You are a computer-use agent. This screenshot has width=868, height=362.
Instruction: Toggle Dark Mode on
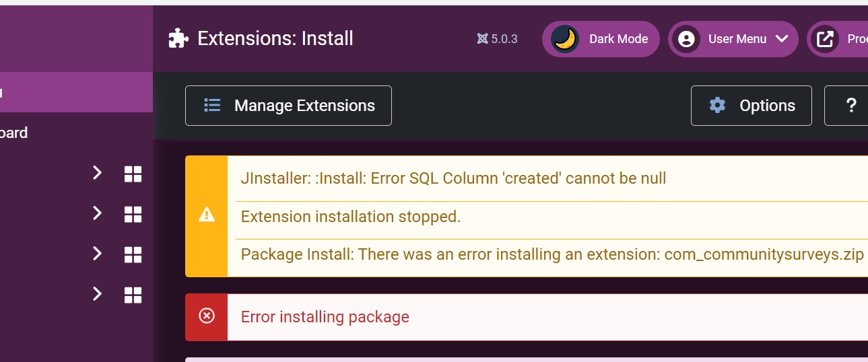click(600, 39)
